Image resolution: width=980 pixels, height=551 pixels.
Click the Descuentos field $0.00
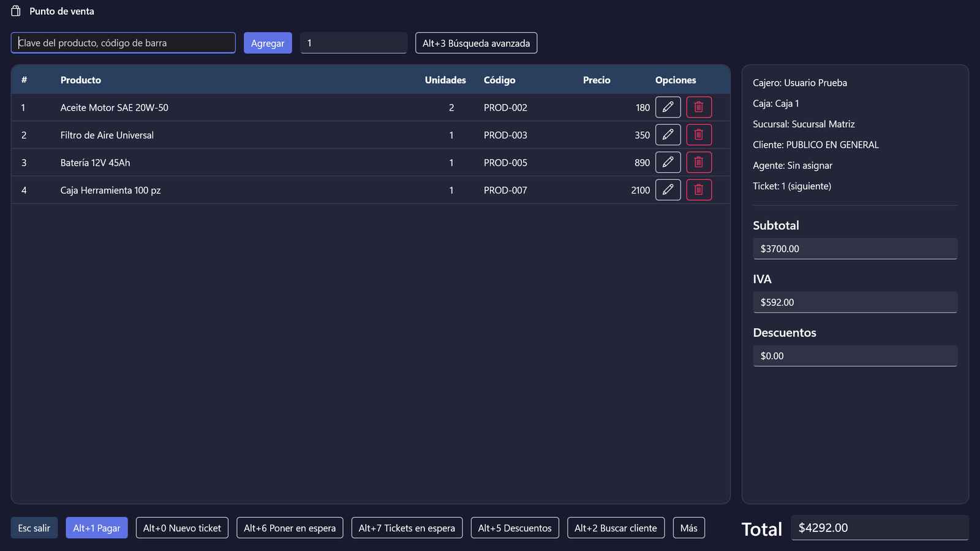click(x=855, y=356)
